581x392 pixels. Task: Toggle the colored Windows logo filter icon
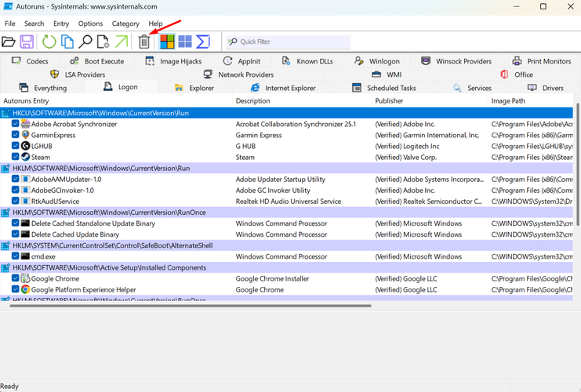pos(166,42)
